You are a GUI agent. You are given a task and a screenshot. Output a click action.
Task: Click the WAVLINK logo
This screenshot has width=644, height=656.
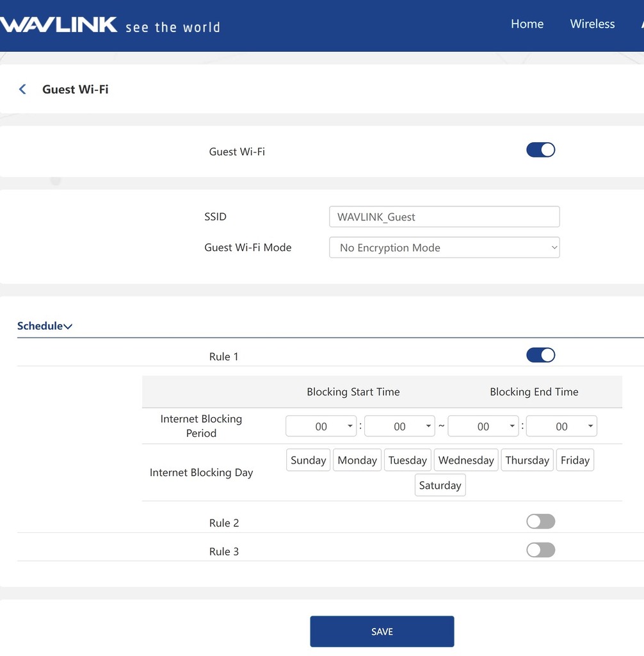(59, 25)
